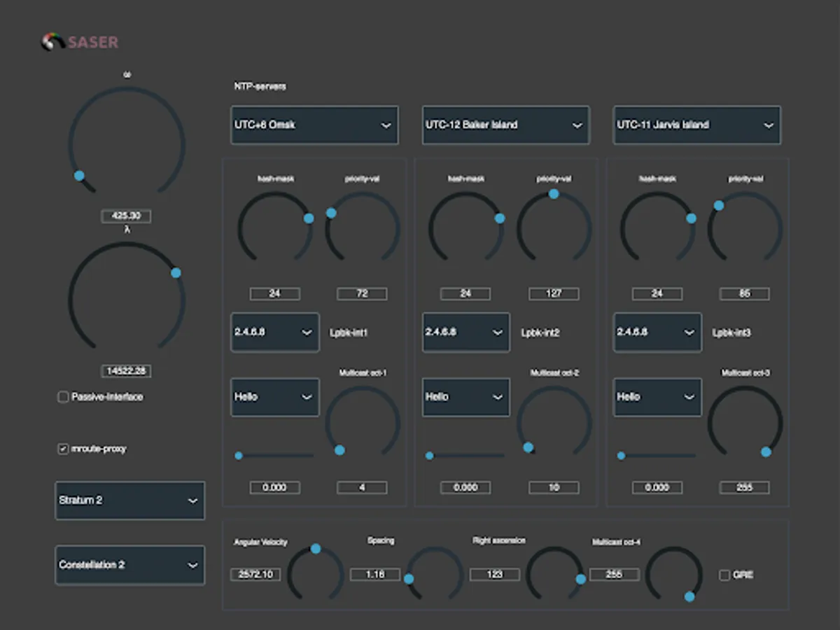The image size is (840, 630).
Task: Expand the UTC+6 Omsk server dropdown
Action: tap(314, 125)
